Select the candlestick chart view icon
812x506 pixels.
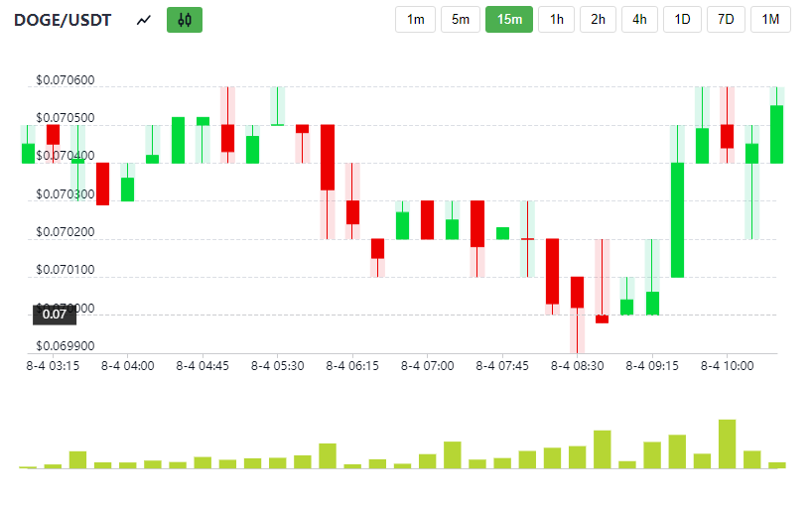pyautogui.click(x=185, y=20)
